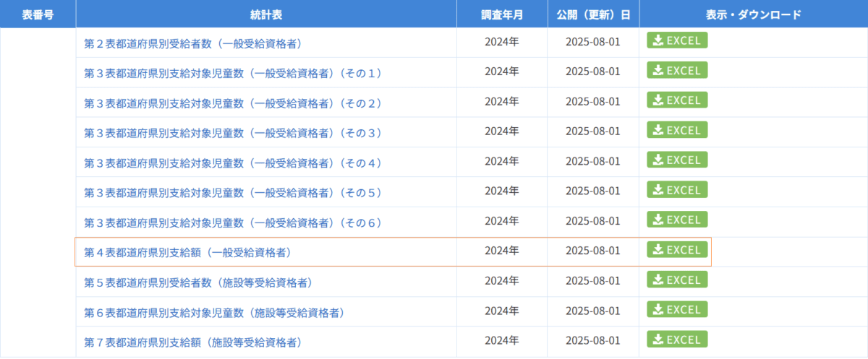Download EXCEL for highlighted 第4表 row
This screenshot has height=359, width=868.
click(x=676, y=251)
